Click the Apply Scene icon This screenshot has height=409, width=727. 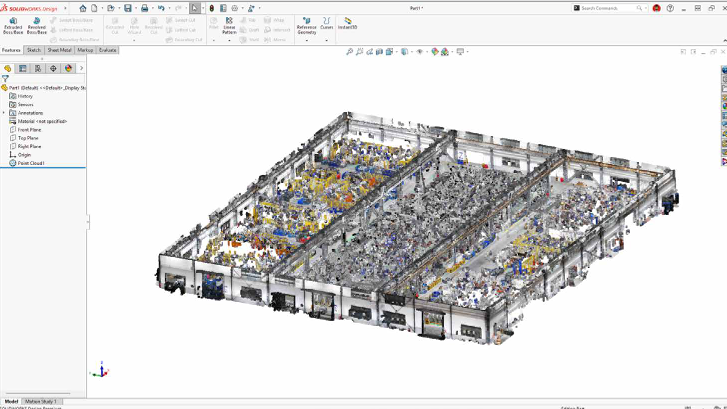(x=445, y=51)
